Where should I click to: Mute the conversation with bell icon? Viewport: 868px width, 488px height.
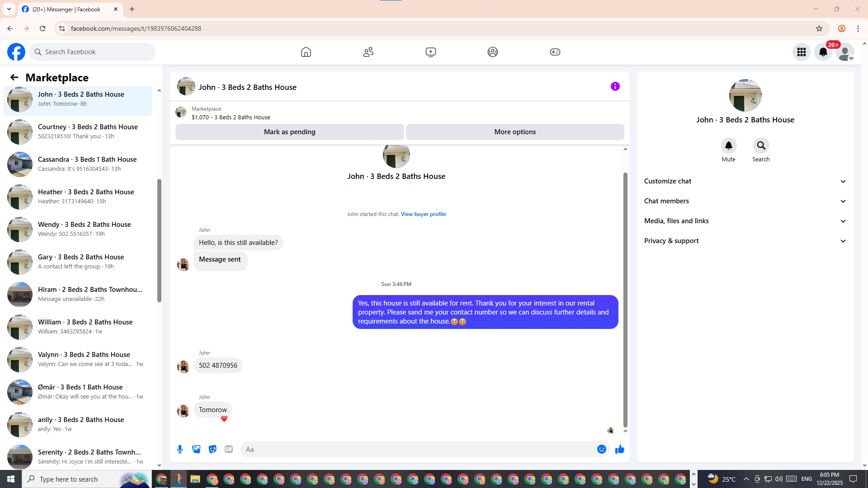(x=728, y=145)
